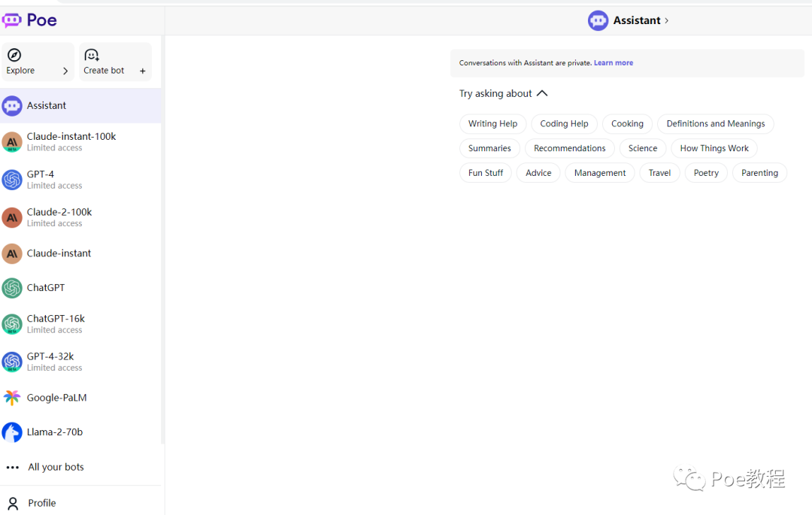The height and width of the screenshot is (515, 812).
Task: Collapse the Try asking about section
Action: pos(542,93)
